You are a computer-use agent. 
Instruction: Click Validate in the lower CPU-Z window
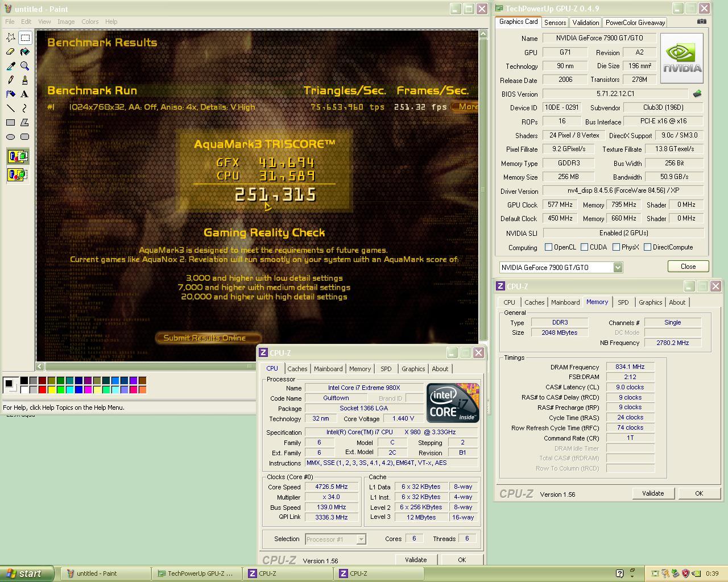coord(416,560)
